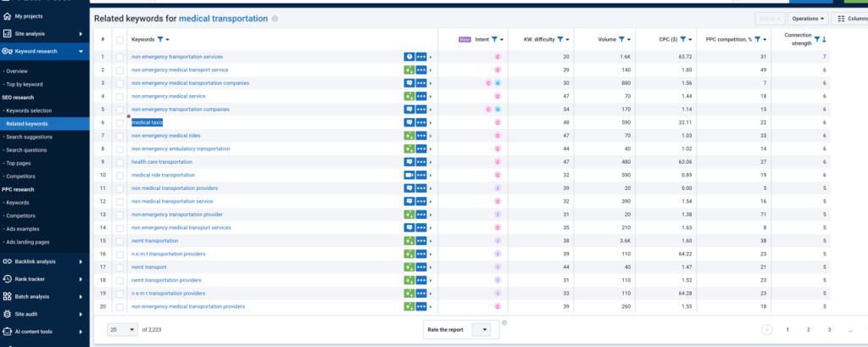868x347 pixels.
Task: Click the Backlink analysis link icon
Action: [x=8, y=261]
